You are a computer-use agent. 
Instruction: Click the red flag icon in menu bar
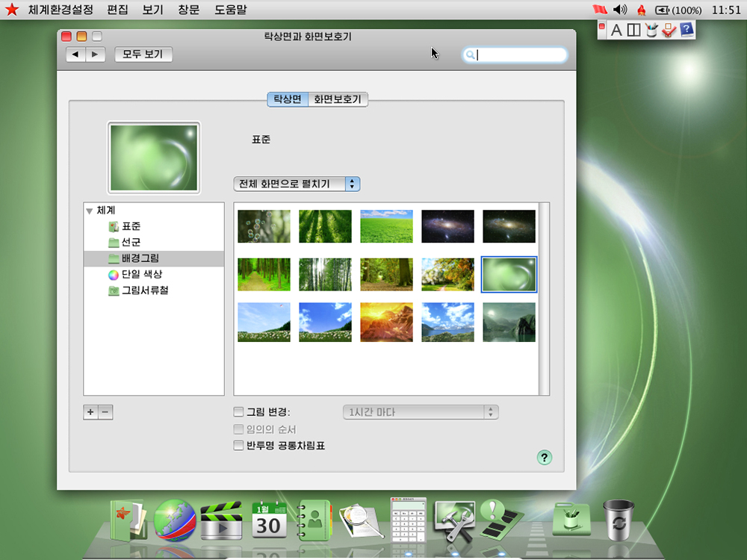coord(600,10)
